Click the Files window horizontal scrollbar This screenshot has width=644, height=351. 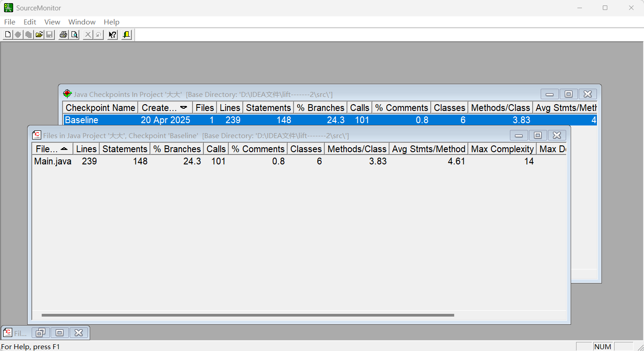coord(248,315)
